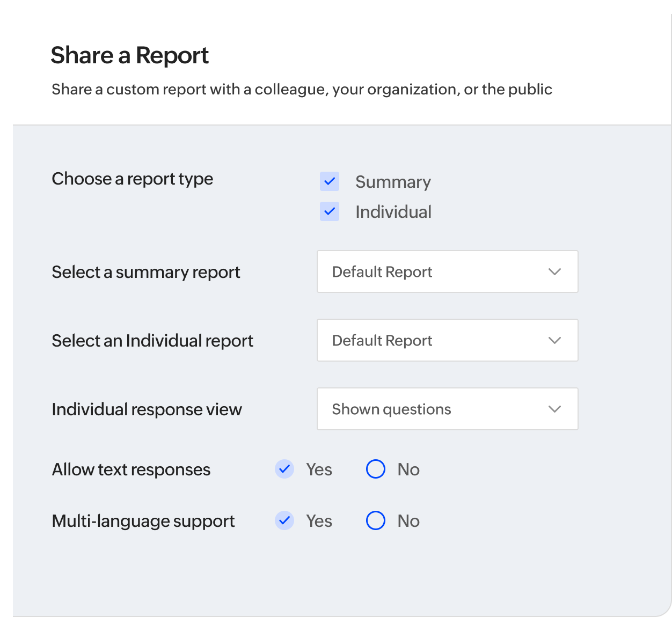Click the Individual label text

393,212
